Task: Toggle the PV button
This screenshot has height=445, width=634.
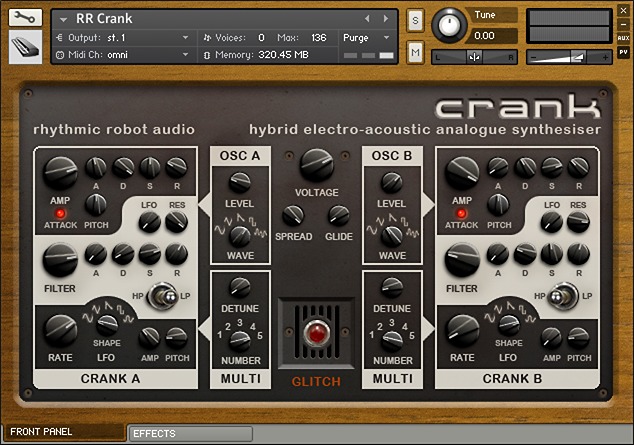Action: point(623,52)
